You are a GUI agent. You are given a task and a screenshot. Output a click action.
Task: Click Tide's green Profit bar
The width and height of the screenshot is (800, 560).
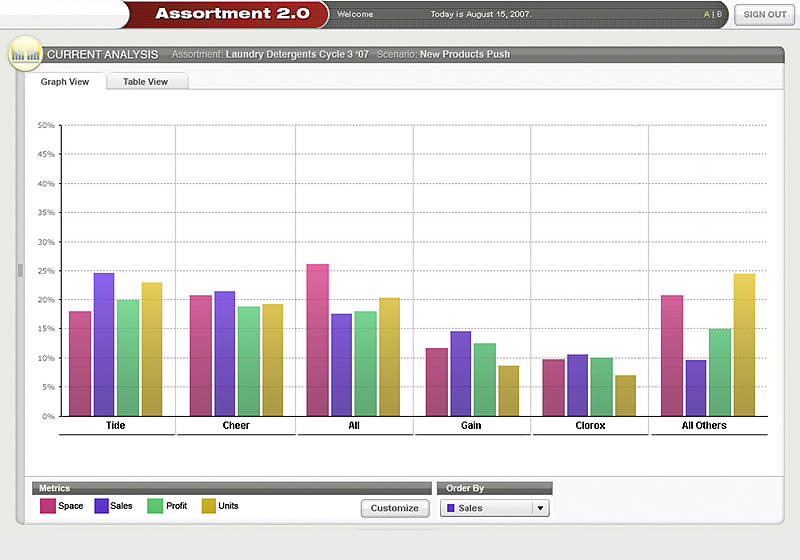tap(128, 358)
